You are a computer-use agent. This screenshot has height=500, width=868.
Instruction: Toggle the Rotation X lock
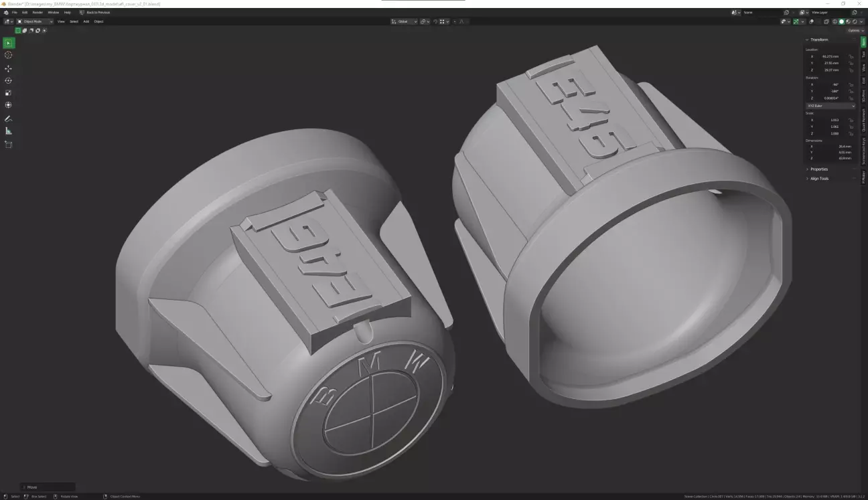pyautogui.click(x=851, y=84)
